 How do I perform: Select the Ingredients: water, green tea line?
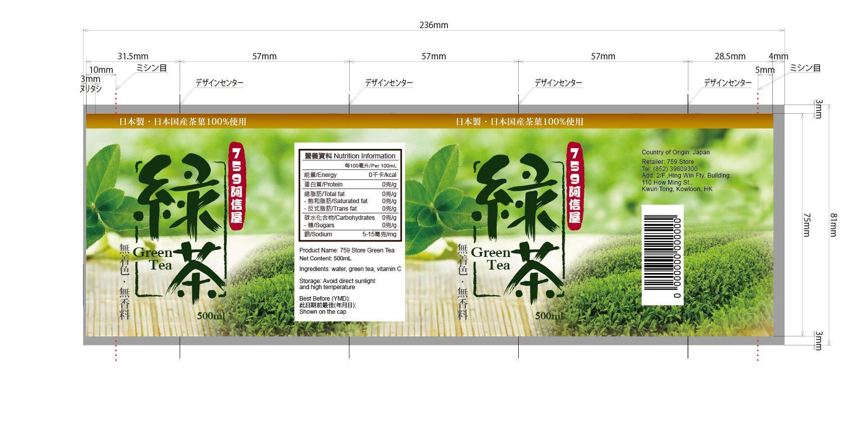point(350,269)
